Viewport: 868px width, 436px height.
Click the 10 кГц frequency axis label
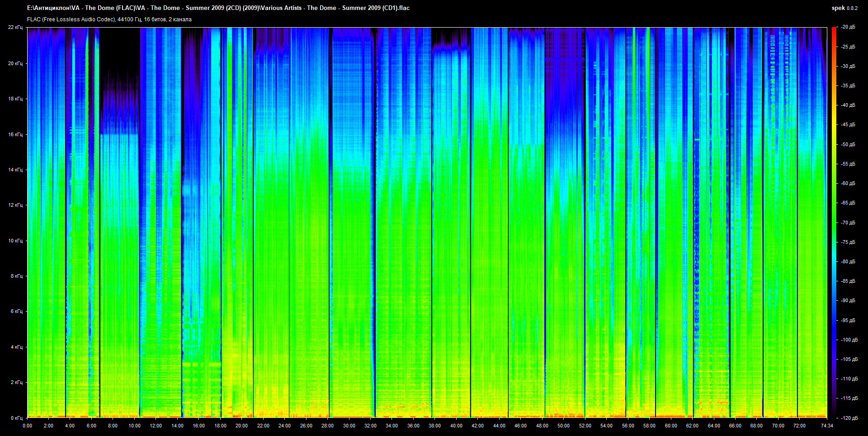click(15, 241)
